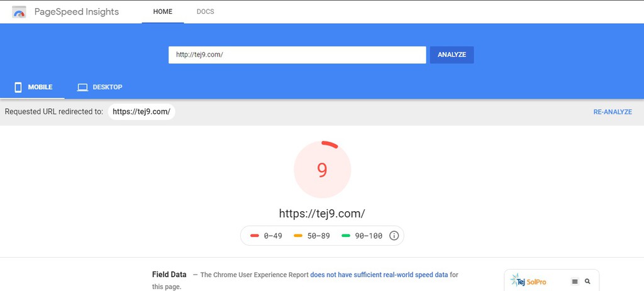Click the PageSpeed Insights logo icon
This screenshot has width=644, height=291.
pos(19,13)
